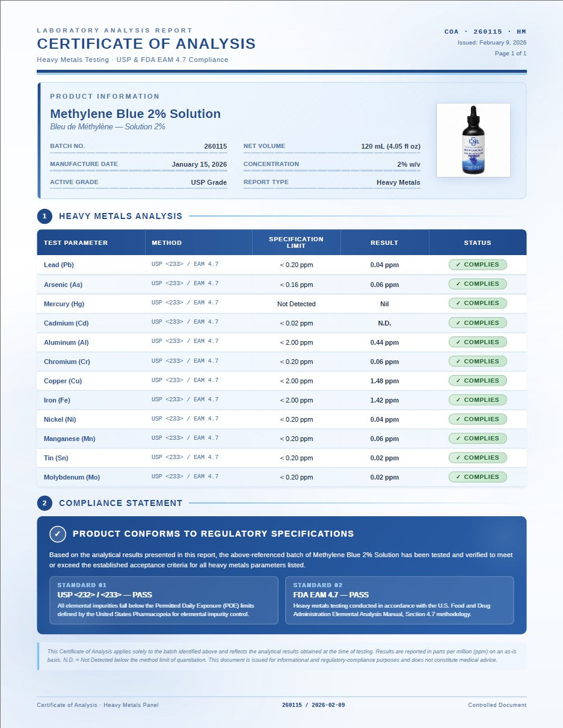Click the product bottle thumbnail image
Viewport: 563px width, 728px height.
(x=473, y=140)
